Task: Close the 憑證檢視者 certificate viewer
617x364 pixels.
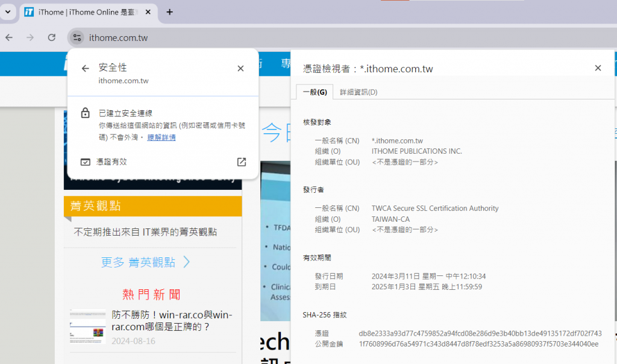Action: tap(598, 68)
